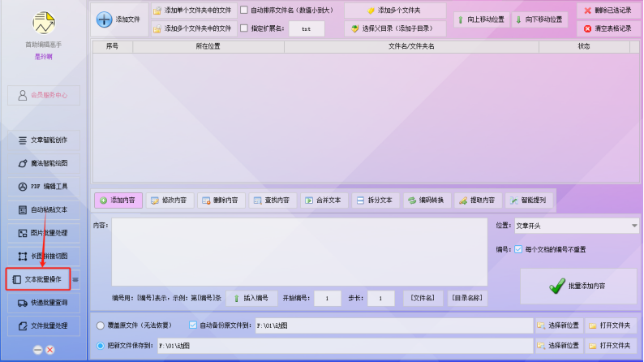Click the red X 删除已选记录 icon
The width and height of the screenshot is (644, 362).
click(588, 11)
